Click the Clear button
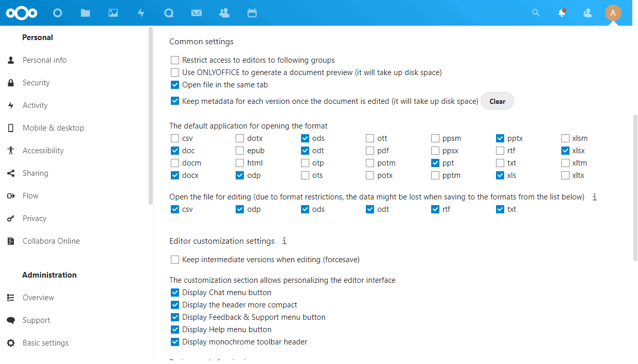Screen dimensions: 638x364 (497, 101)
